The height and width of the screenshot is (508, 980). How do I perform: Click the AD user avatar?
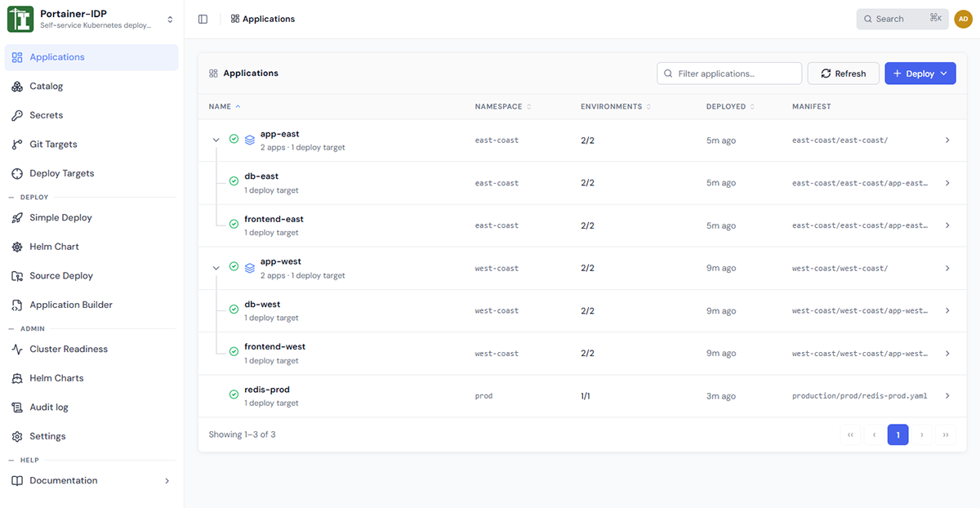pos(964,19)
